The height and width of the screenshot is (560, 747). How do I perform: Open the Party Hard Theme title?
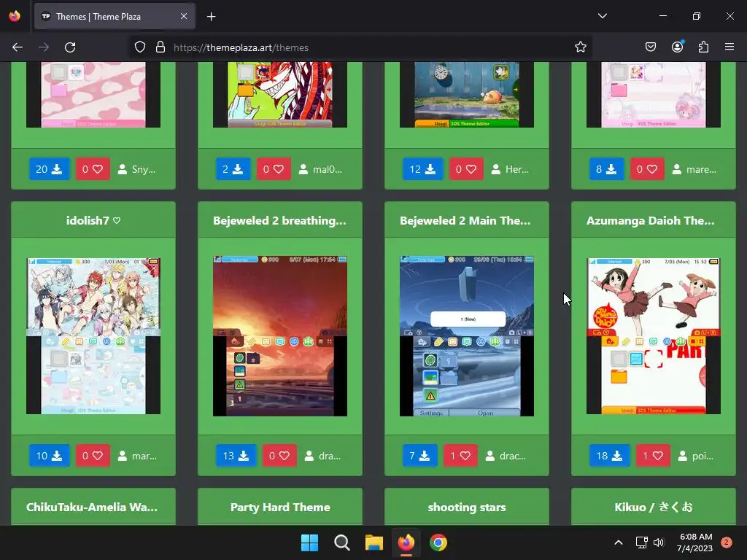[280, 507]
